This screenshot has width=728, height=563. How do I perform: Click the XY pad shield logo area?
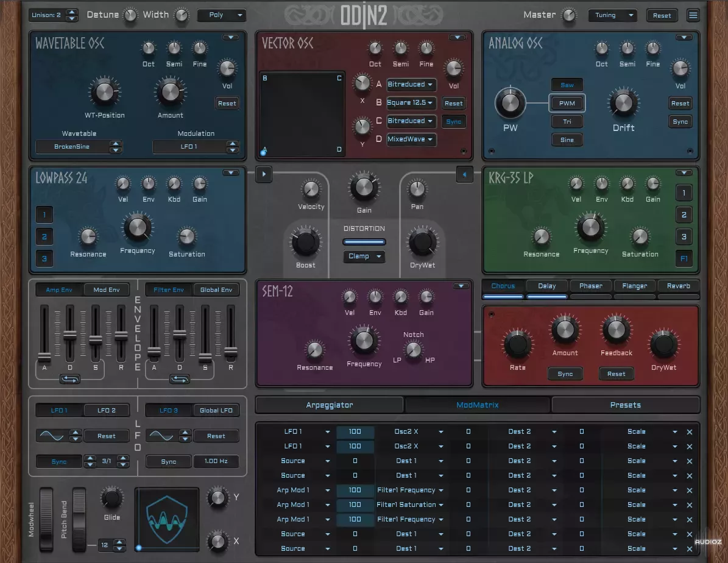point(167,519)
